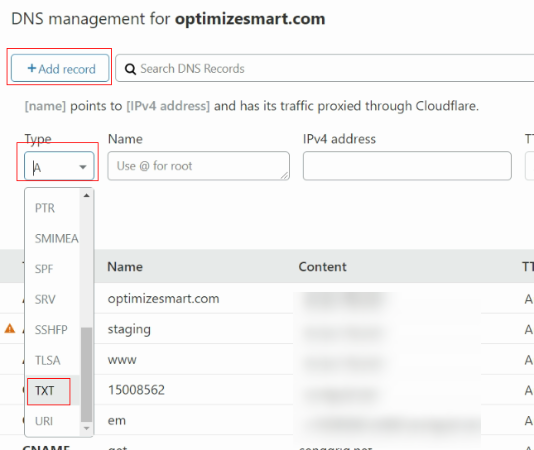Click the [IPv4 address] placeholder text
This screenshot has width=534, height=450.
[168, 106]
